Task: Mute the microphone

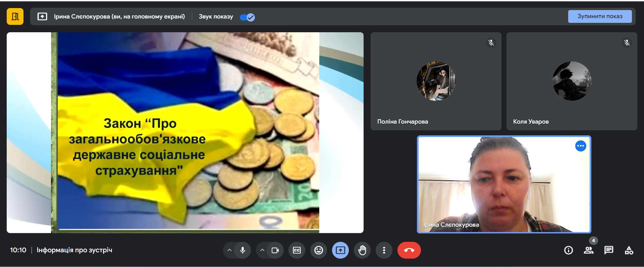Action: [243, 250]
